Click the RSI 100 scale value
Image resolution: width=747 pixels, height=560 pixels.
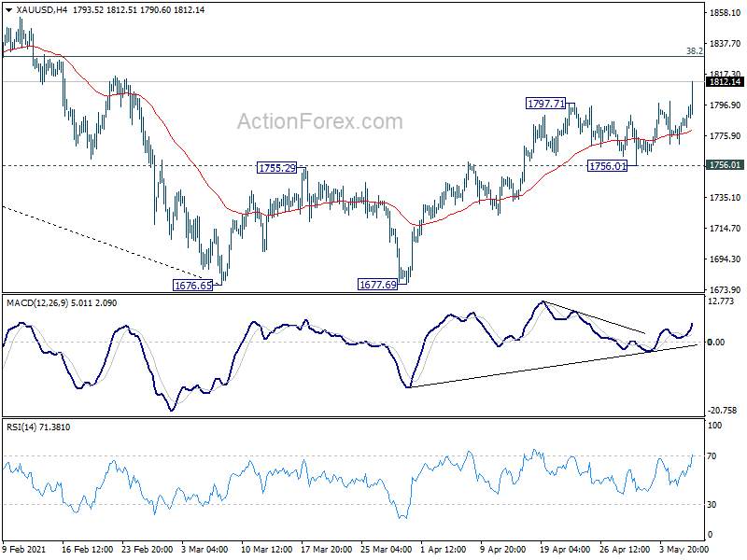tap(714, 426)
